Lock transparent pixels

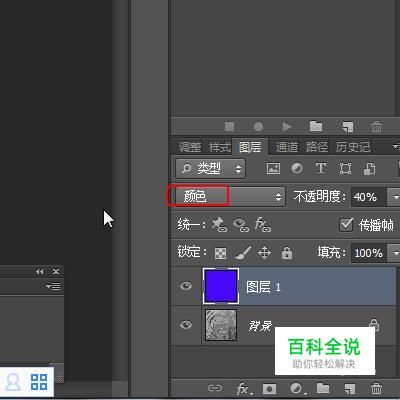click(x=220, y=253)
